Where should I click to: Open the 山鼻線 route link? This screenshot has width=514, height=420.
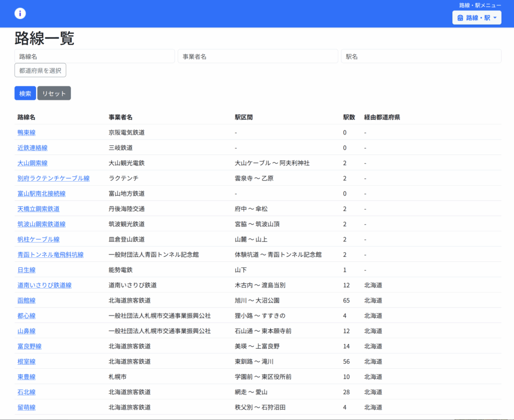click(27, 331)
